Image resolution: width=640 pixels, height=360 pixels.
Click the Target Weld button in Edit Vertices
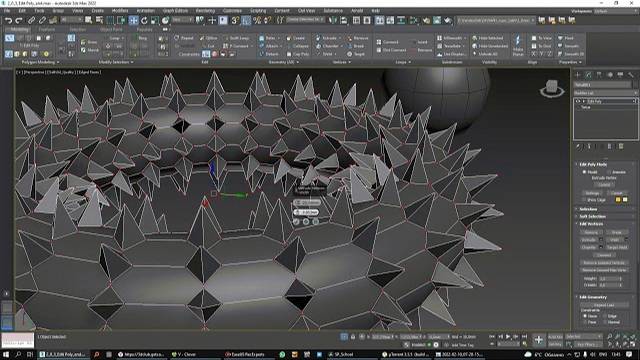[x=617, y=247]
